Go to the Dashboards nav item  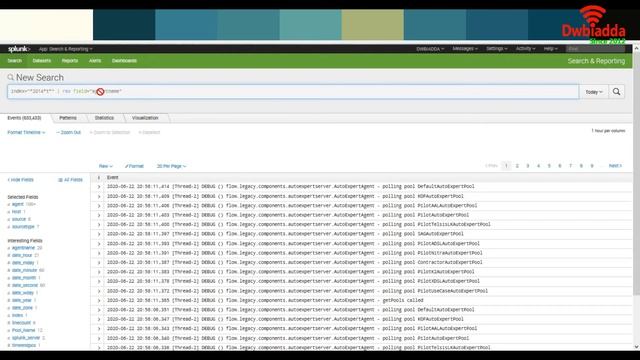[124, 61]
